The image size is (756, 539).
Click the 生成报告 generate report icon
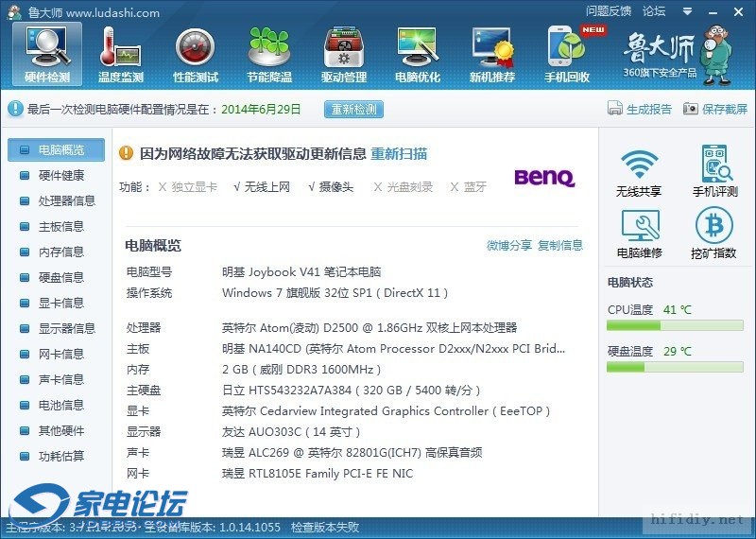[x=615, y=109]
